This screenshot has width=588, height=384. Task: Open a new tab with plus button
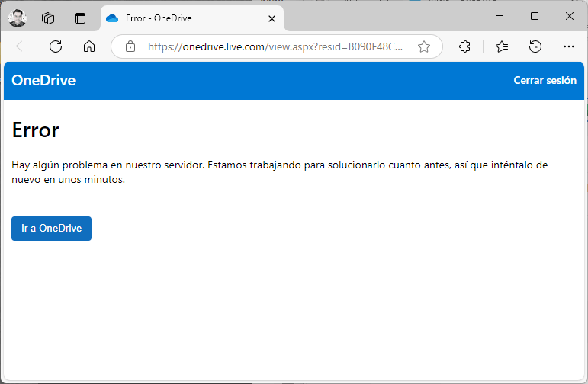(300, 18)
